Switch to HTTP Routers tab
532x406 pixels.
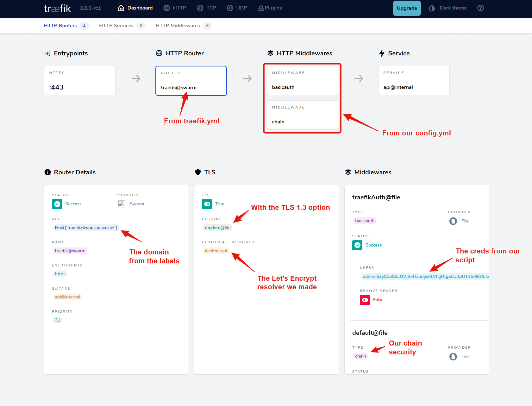66,26
